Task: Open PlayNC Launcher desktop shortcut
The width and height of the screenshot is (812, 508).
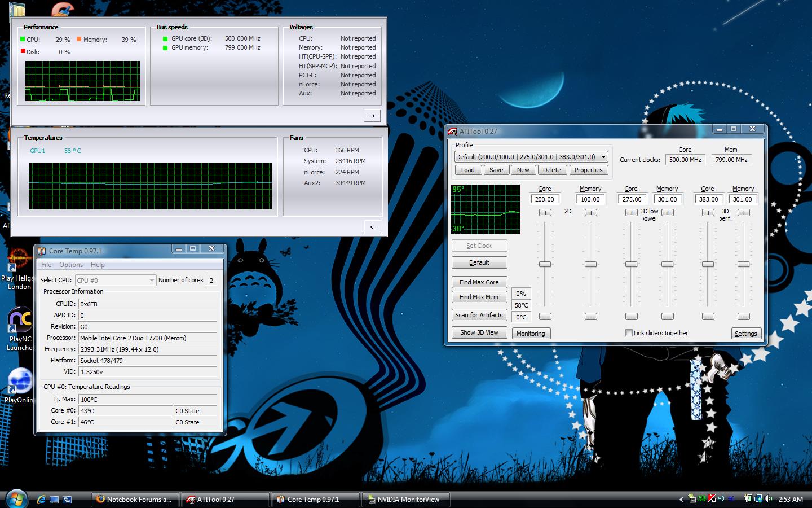Action: click(x=20, y=329)
